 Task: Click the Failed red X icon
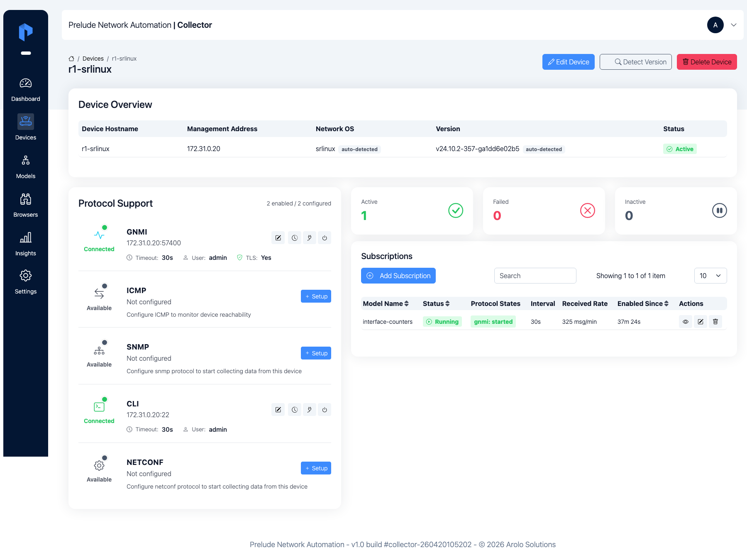click(588, 210)
